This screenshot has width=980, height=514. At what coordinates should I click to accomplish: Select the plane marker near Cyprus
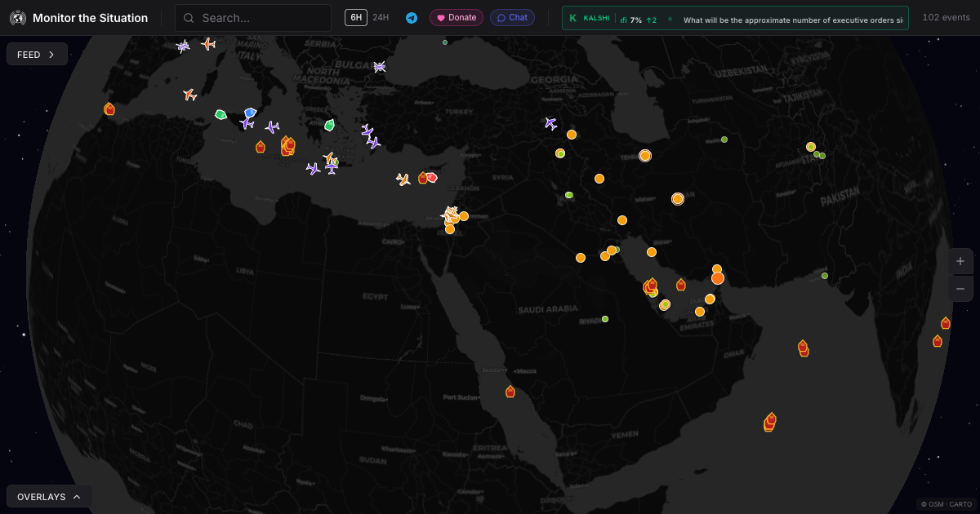pyautogui.click(x=403, y=178)
